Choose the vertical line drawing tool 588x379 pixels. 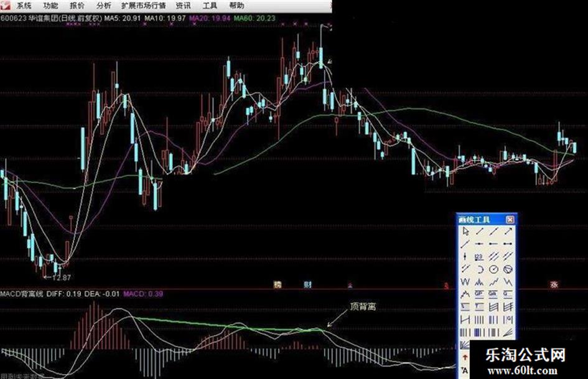(465, 256)
